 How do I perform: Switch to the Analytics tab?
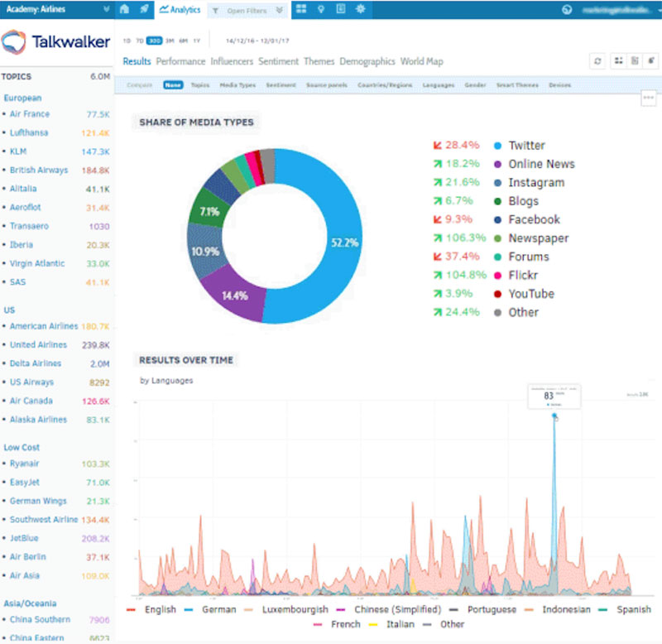pyautogui.click(x=180, y=10)
